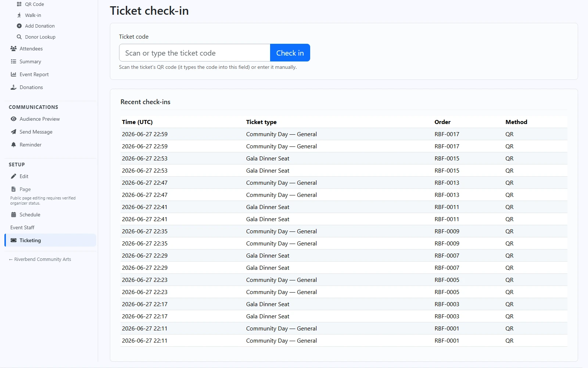Click the Event Report chart icon

point(14,74)
